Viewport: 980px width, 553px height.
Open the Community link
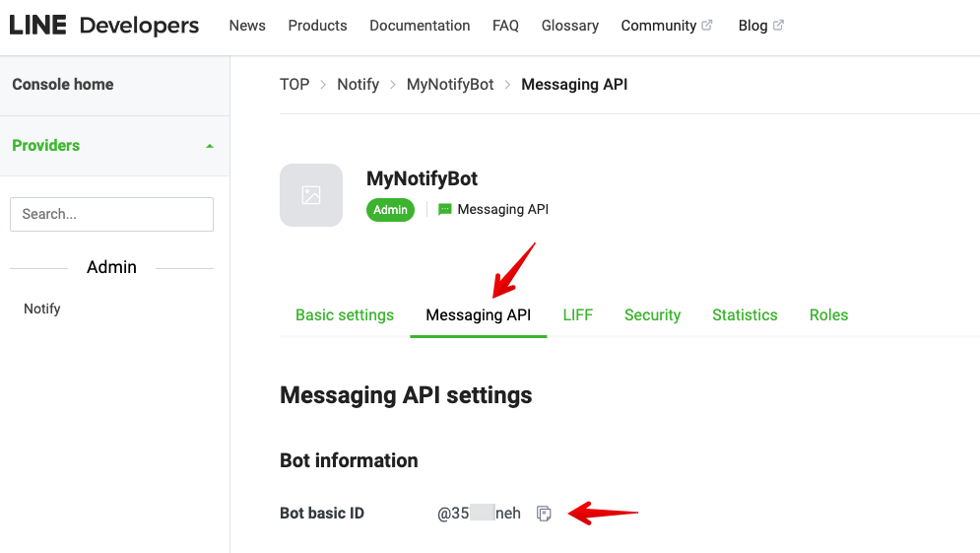[x=658, y=26]
